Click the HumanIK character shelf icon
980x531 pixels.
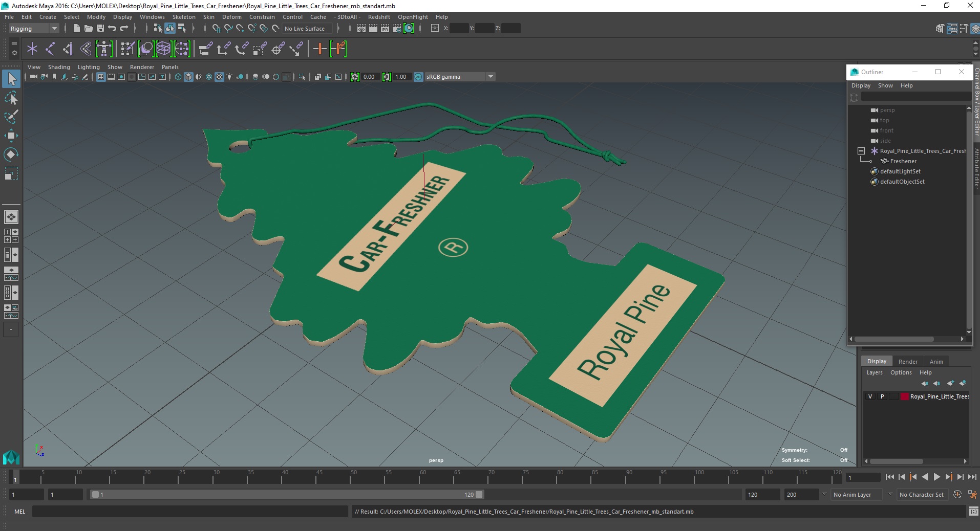tap(104, 49)
